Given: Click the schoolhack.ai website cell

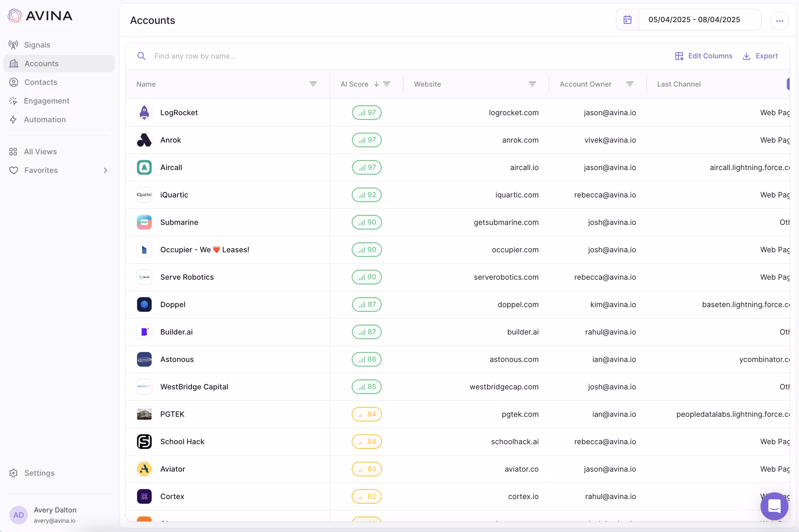Looking at the screenshot, I should tap(515, 441).
